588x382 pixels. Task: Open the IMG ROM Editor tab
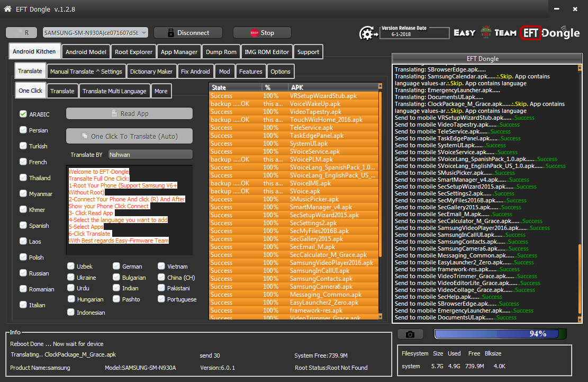pos(267,52)
